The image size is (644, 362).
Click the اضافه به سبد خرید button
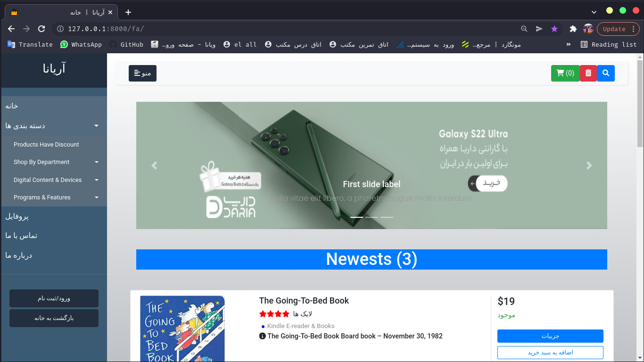[x=550, y=353]
